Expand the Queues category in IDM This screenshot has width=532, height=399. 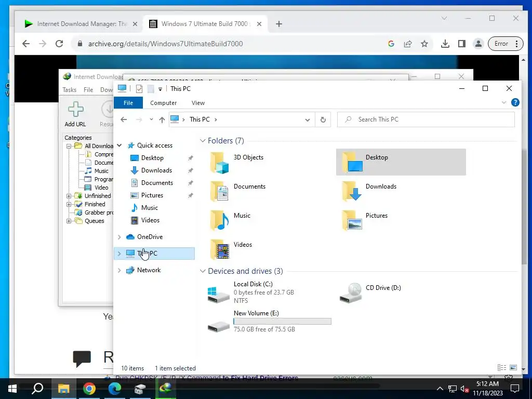tap(69, 221)
